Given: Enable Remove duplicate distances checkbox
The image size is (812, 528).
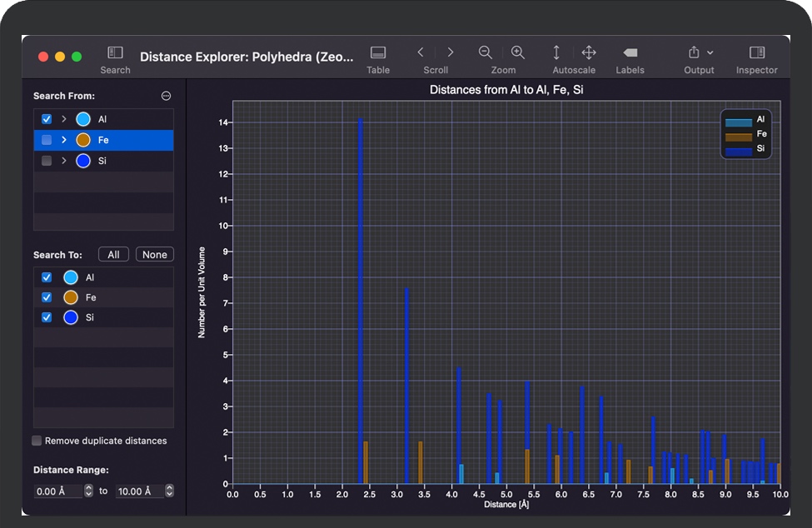Looking at the screenshot, I should (37, 441).
